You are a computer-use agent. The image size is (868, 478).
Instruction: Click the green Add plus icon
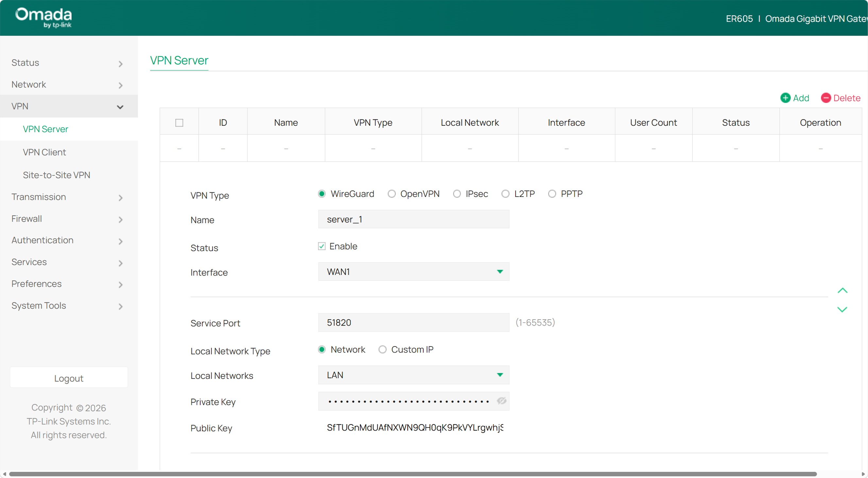785,98
